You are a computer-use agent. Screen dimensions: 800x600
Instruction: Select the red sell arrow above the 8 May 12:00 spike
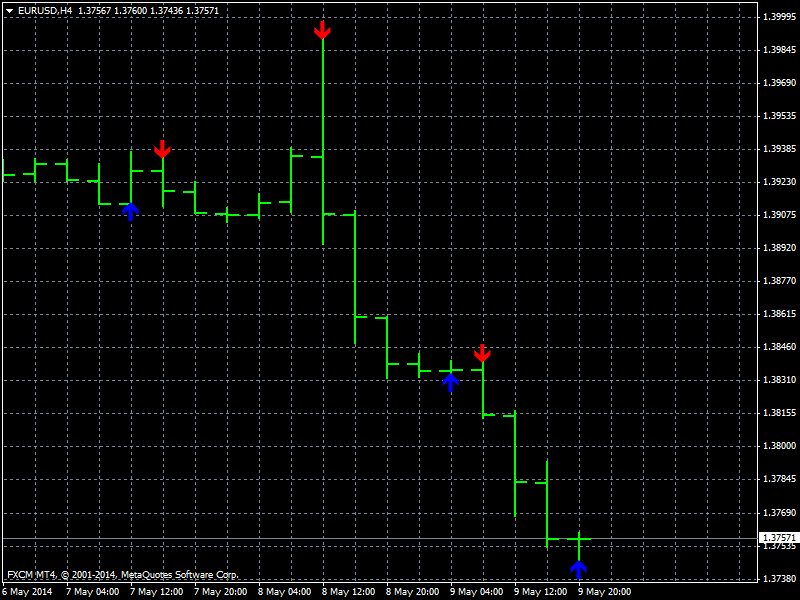coord(322,30)
